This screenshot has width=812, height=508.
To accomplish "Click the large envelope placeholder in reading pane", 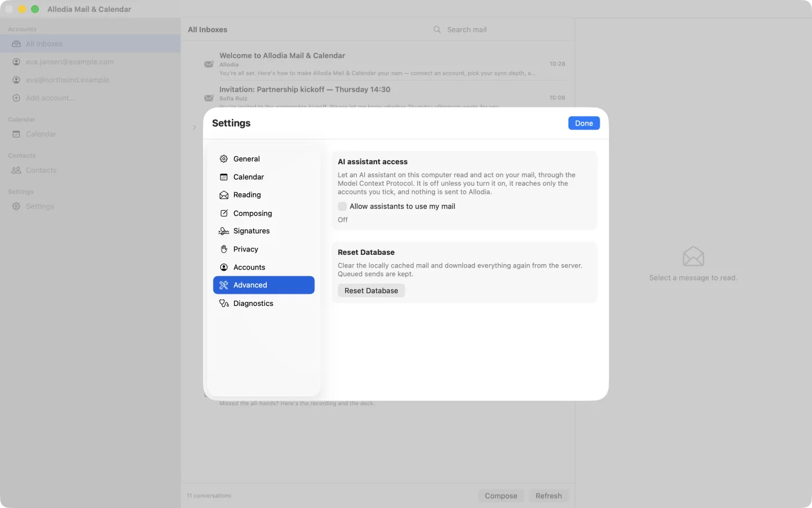I will [693, 256].
